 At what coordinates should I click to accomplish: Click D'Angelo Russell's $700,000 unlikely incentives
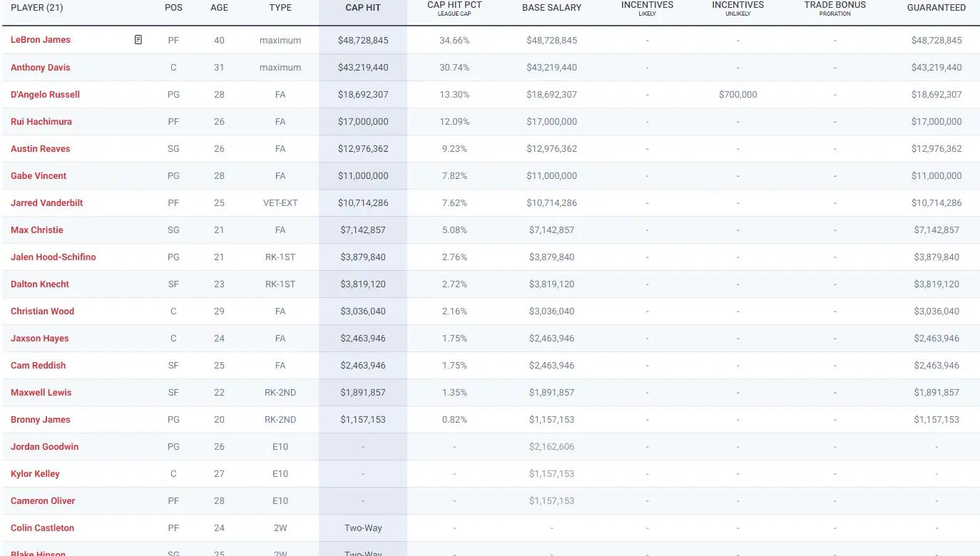tap(738, 94)
